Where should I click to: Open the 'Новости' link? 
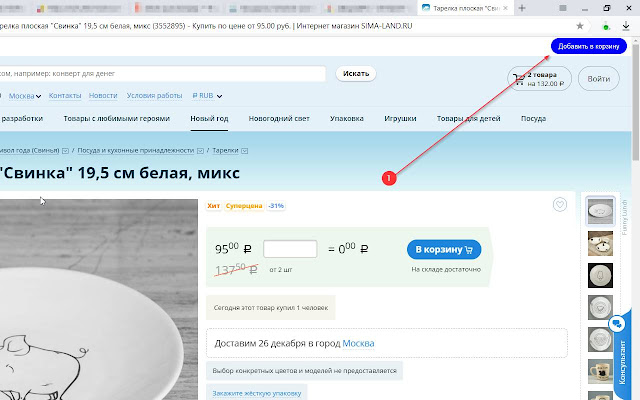pyautogui.click(x=103, y=96)
